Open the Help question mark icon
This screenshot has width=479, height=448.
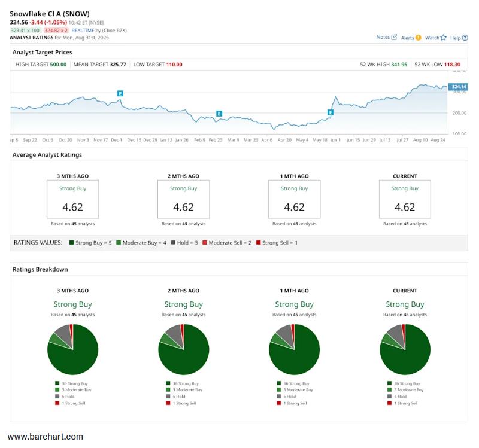pyautogui.click(x=465, y=38)
